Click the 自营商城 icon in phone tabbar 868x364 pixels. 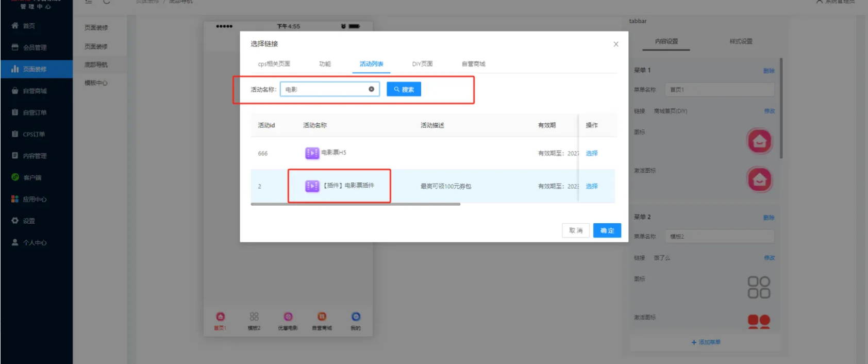point(322,317)
